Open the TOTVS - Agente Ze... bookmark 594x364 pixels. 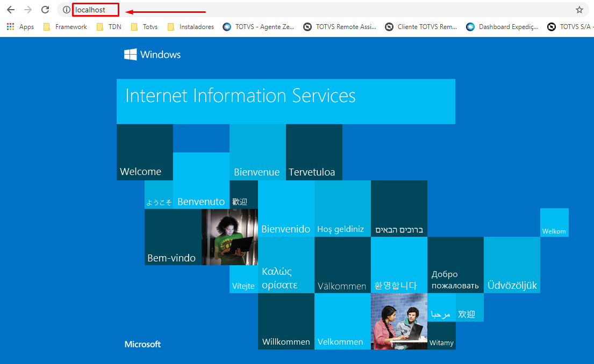[259, 27]
